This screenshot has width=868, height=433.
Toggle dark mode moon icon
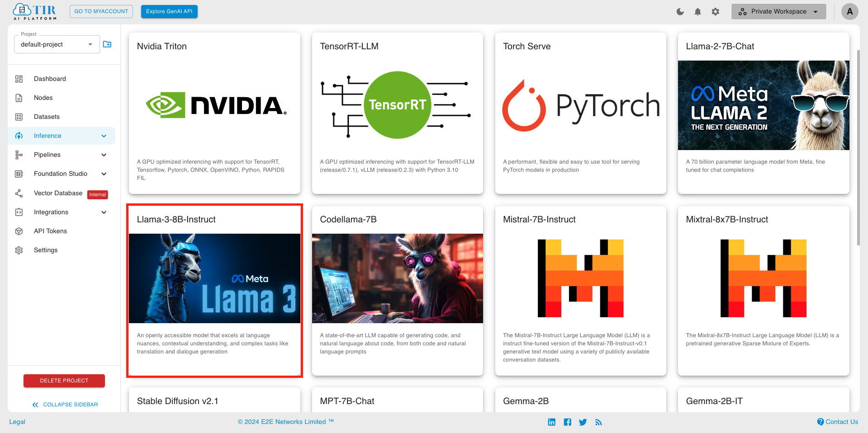[x=680, y=12]
